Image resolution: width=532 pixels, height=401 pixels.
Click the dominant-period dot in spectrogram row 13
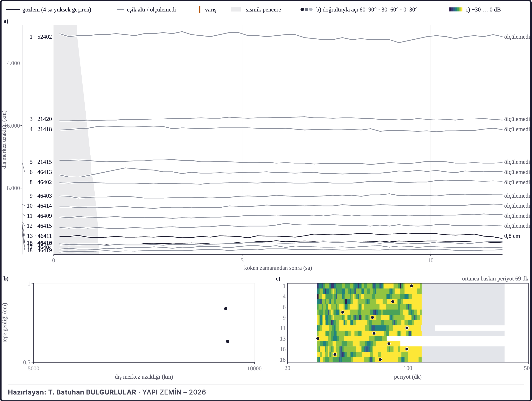pyautogui.click(x=318, y=338)
